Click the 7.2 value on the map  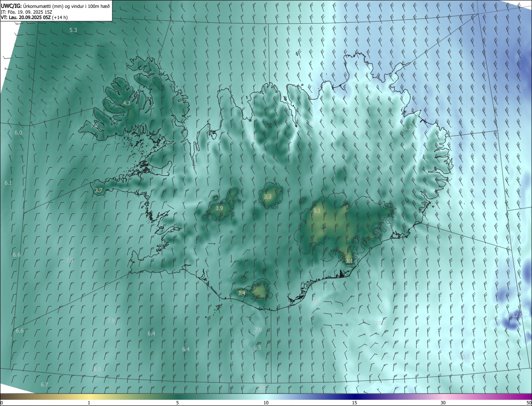[x=94, y=125]
